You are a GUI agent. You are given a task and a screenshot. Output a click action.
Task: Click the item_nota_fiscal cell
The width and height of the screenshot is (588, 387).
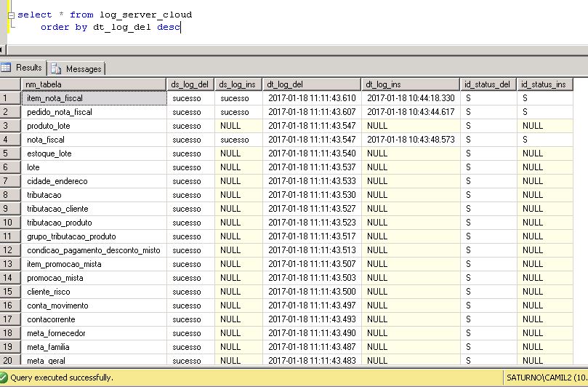coord(94,98)
